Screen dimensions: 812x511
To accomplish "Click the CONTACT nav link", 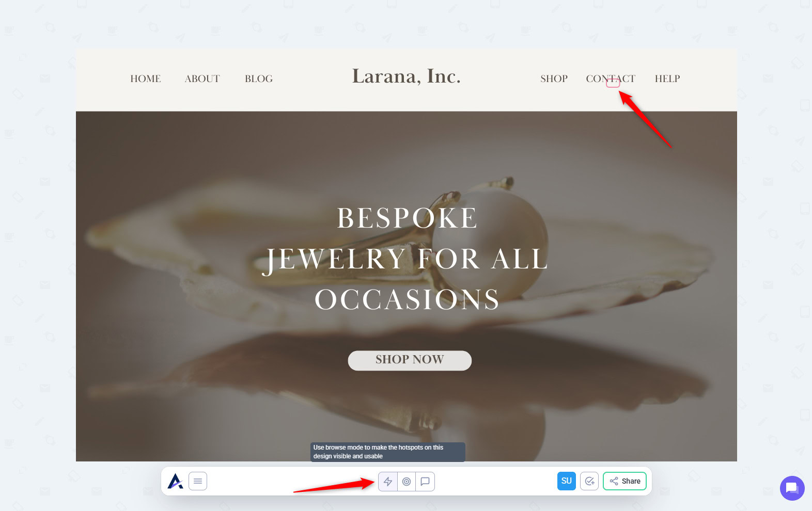I will [x=611, y=78].
